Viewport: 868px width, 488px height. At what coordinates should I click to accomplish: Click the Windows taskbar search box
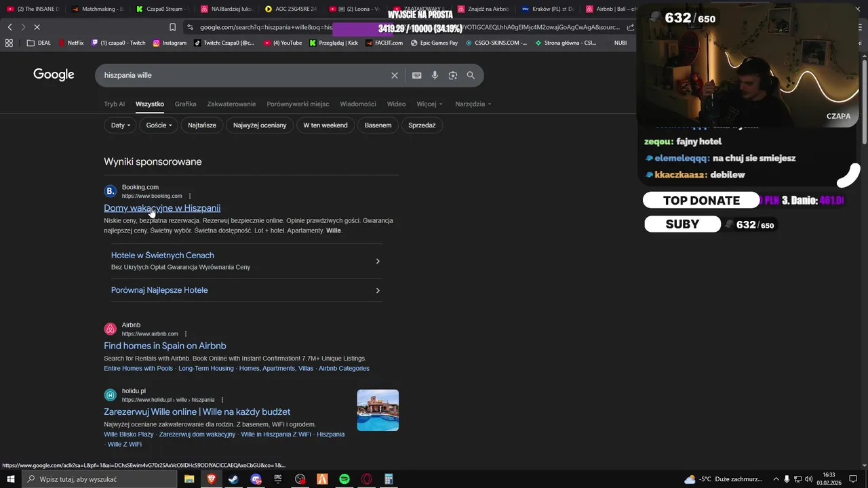[100, 479]
